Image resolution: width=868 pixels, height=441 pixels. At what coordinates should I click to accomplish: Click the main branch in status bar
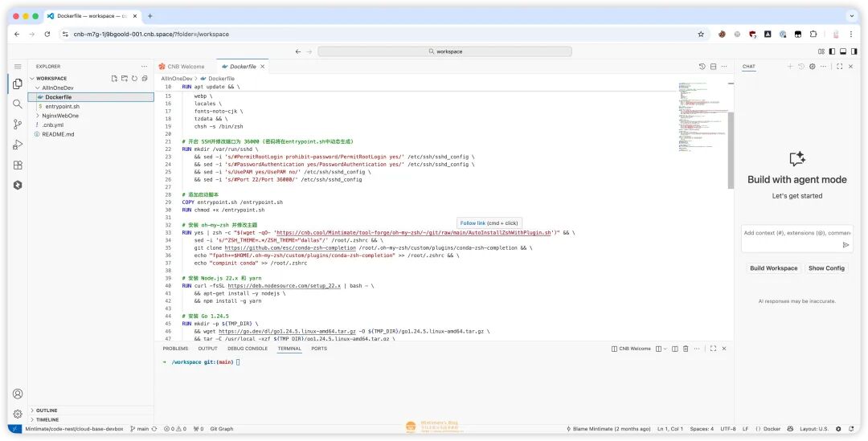(140, 429)
